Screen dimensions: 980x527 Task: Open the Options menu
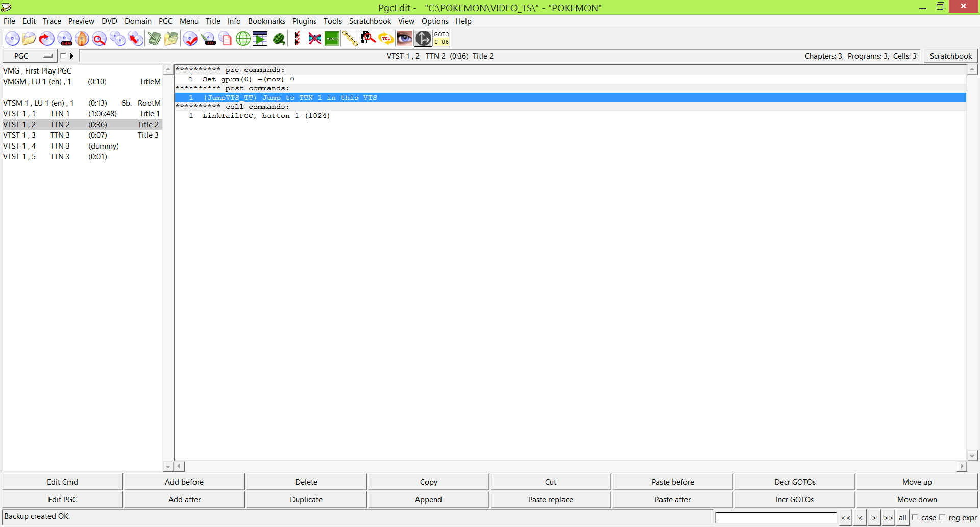click(434, 21)
